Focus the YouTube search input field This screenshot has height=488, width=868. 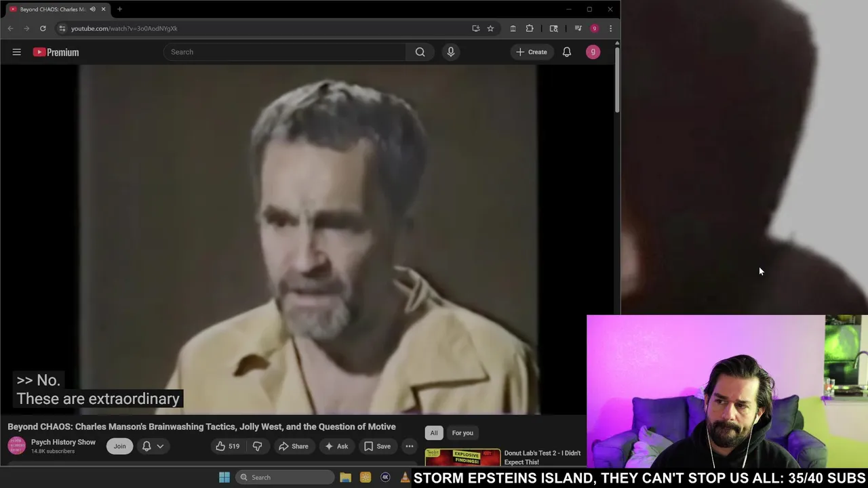285,52
